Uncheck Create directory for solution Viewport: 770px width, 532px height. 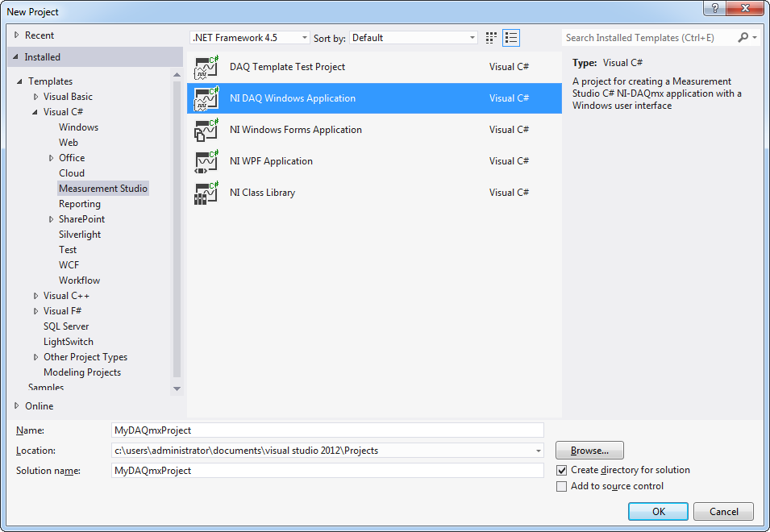562,470
